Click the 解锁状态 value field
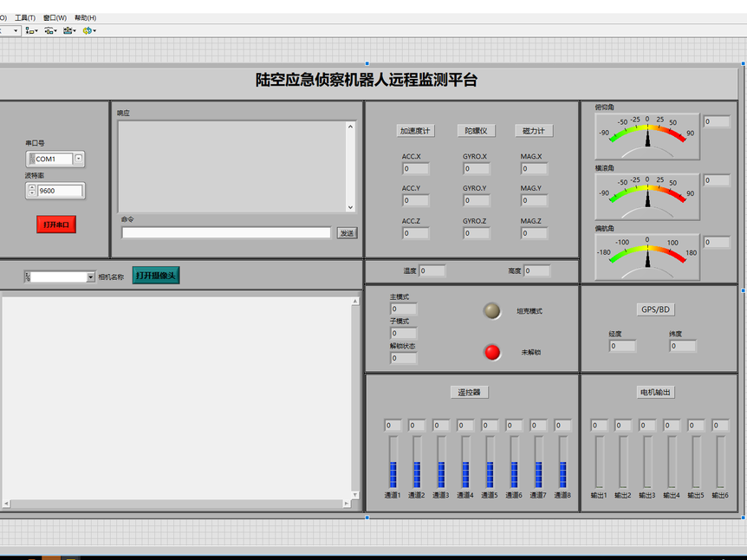The width and height of the screenshot is (747, 560). pyautogui.click(x=404, y=358)
